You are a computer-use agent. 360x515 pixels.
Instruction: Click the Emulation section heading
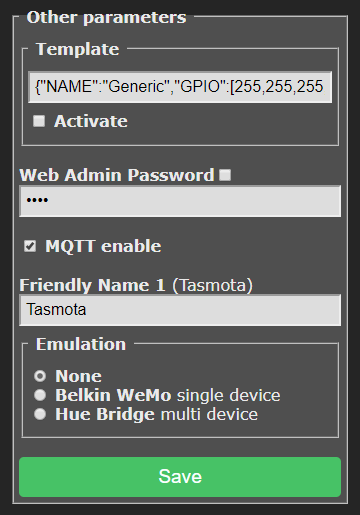[81, 344]
